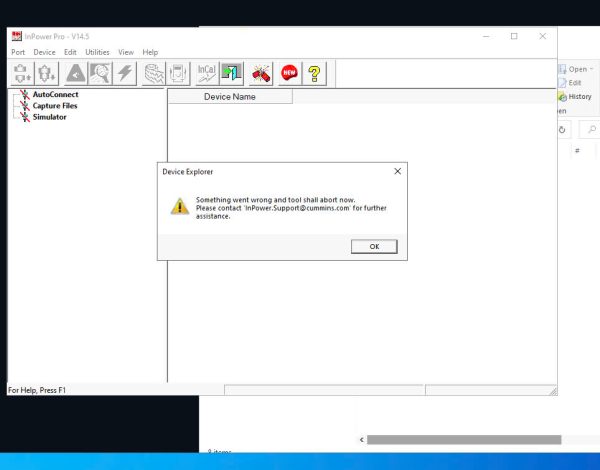Click the 'Device Explorer' dialog title
This screenshot has height=470, width=600.
click(188, 171)
